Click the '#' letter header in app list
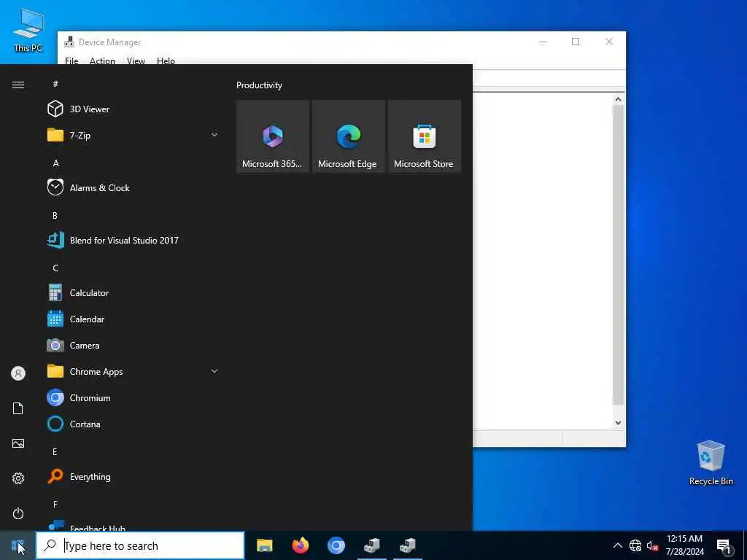747x560 pixels. pos(55,84)
